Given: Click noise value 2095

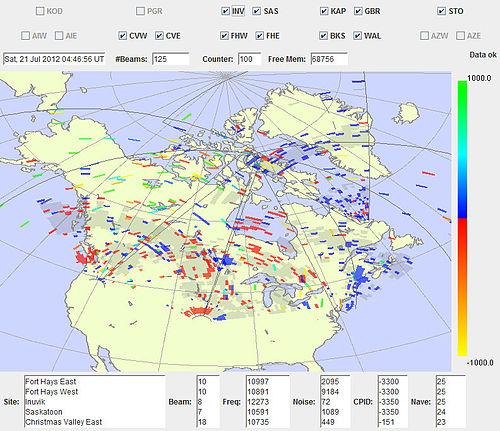Looking at the screenshot, I should pyautogui.click(x=330, y=382).
